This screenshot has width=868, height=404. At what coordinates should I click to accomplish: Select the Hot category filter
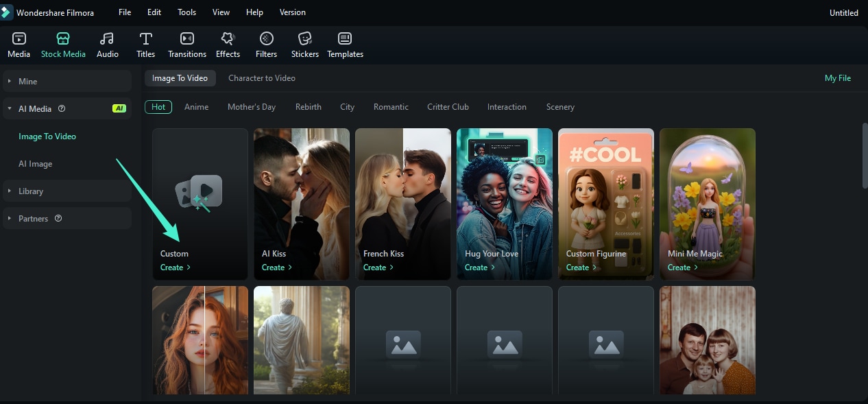coord(158,107)
